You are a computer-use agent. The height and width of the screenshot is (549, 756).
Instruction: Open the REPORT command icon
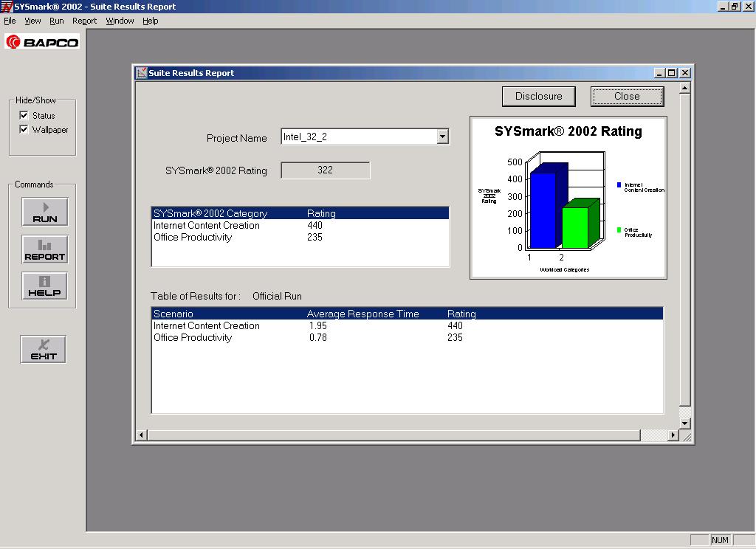45,249
